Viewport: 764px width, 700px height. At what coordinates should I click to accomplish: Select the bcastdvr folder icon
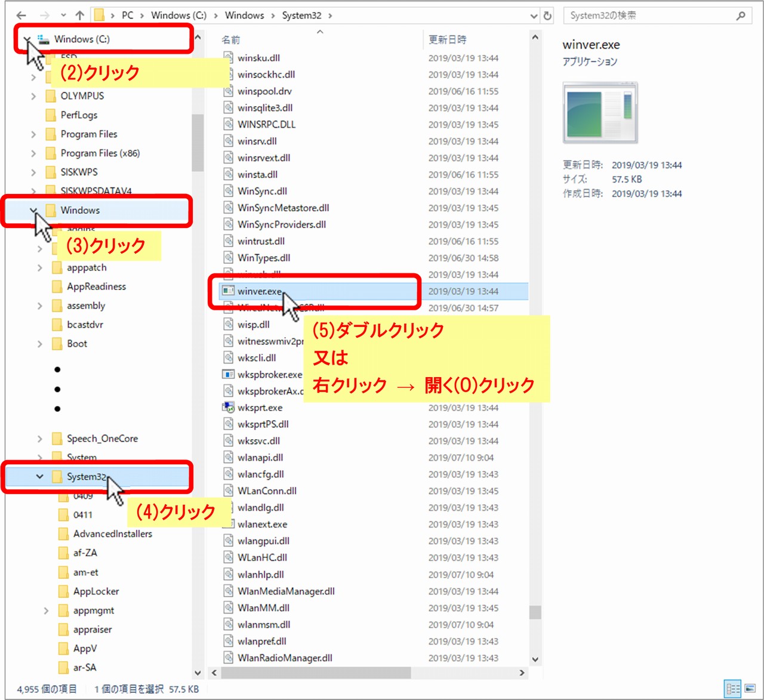click(57, 325)
